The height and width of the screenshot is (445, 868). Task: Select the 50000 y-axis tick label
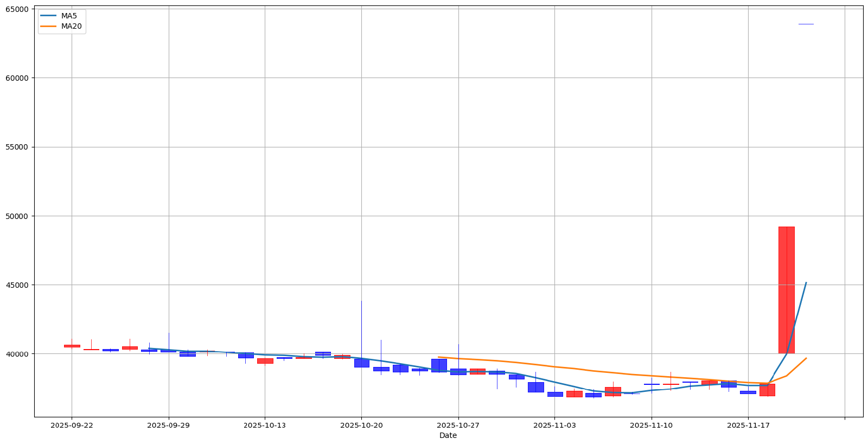[17, 216]
